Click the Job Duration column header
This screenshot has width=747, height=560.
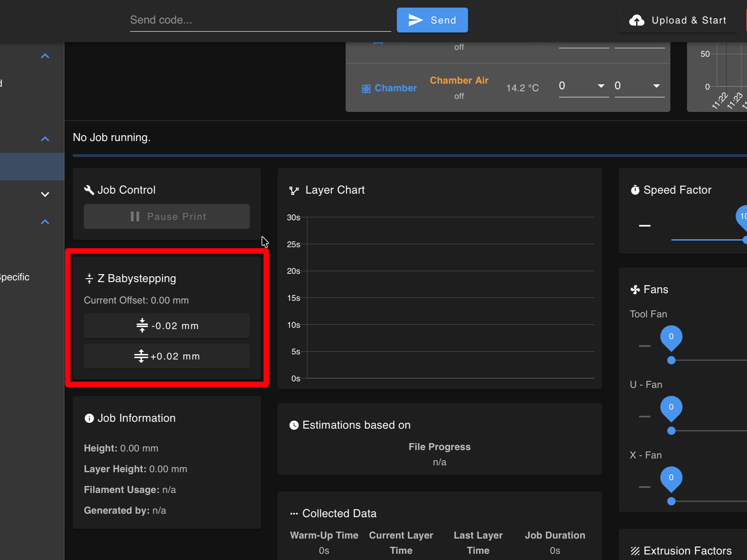555,535
